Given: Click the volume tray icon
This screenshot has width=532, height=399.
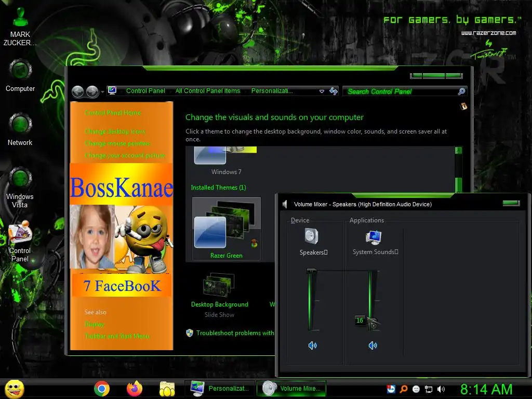Looking at the screenshot, I should tap(441, 389).
